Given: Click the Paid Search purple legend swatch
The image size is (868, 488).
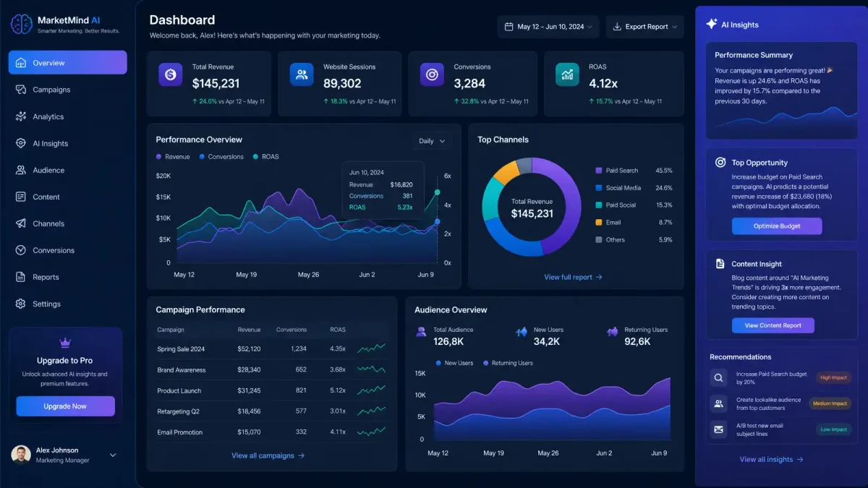Looking at the screenshot, I should pos(598,171).
